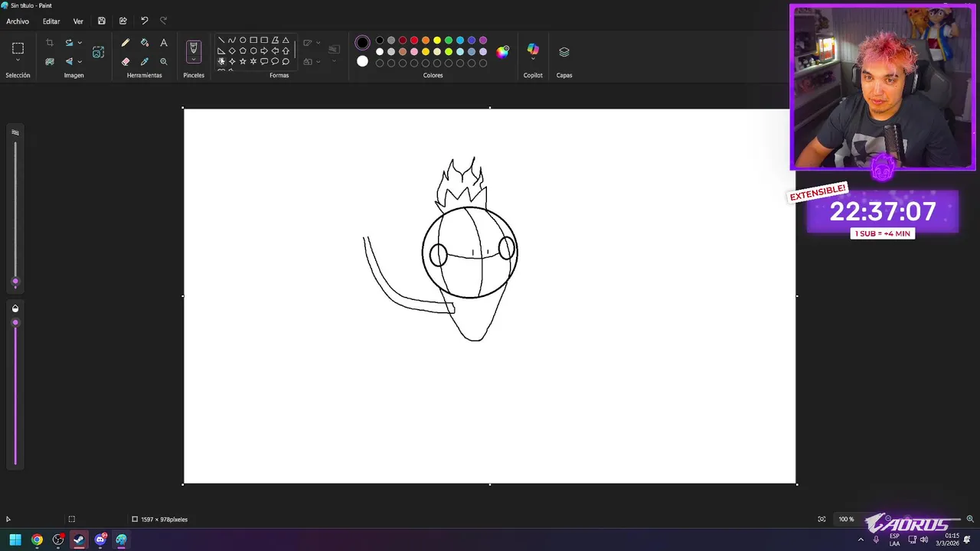Viewport: 980px width, 551px height.
Task: Click the Flip image icon
Action: [69, 61]
